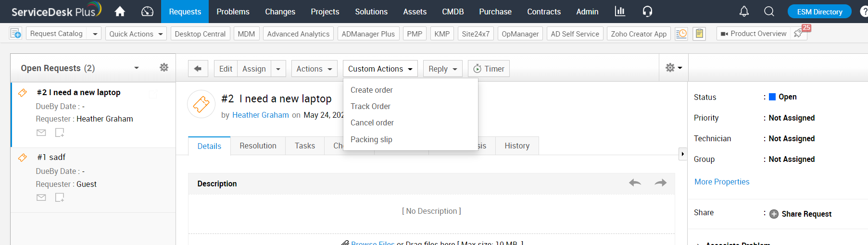Viewport: 868px width, 245px height.
Task: Open the Details tab
Action: point(209,146)
